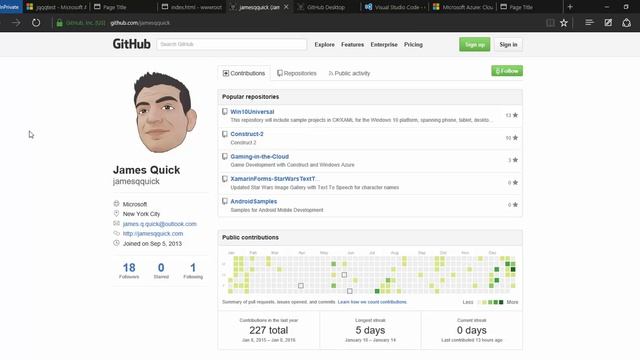Click the star icon for AndroidSamples
Viewport: 640px width, 360px height.
point(515,205)
